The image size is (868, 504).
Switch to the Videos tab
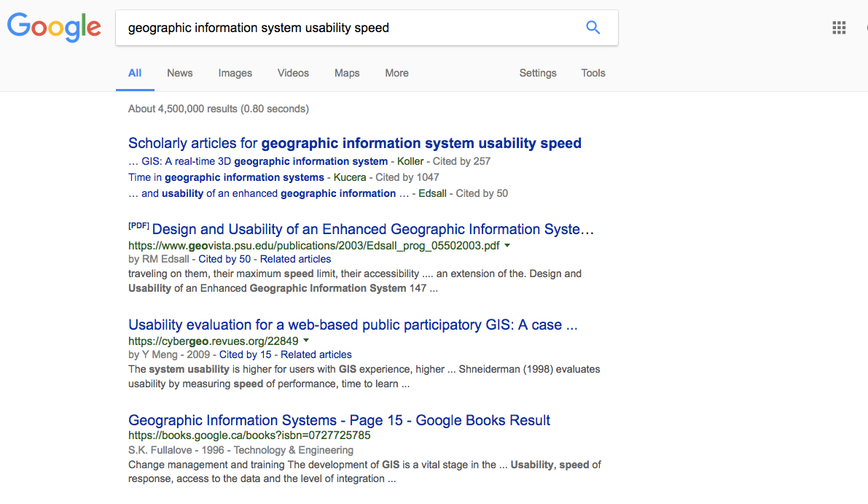pyautogui.click(x=294, y=73)
